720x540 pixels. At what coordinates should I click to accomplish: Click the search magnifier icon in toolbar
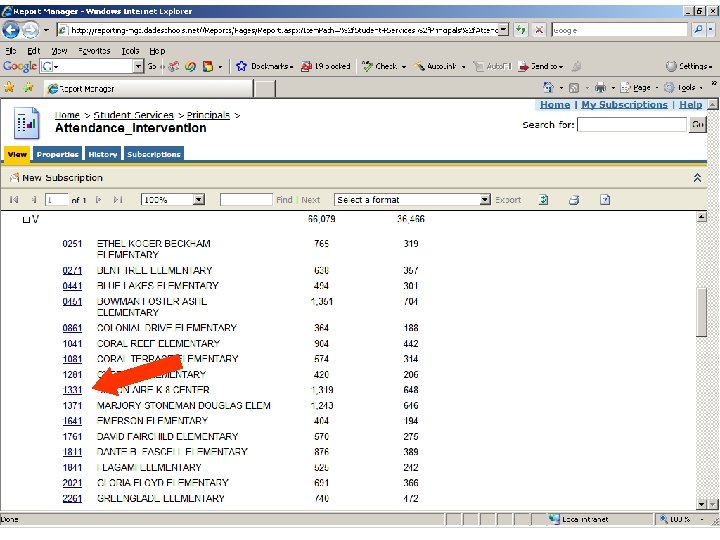click(x=698, y=30)
